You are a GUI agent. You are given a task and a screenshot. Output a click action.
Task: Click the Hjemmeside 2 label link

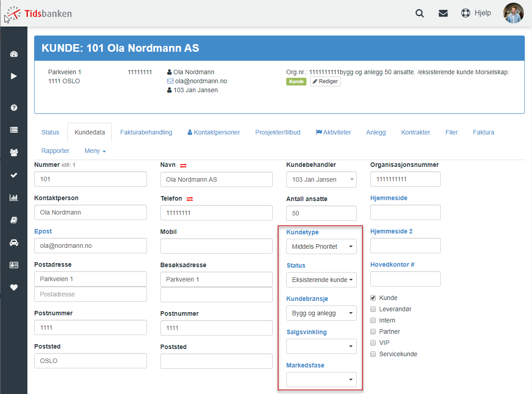(x=391, y=231)
